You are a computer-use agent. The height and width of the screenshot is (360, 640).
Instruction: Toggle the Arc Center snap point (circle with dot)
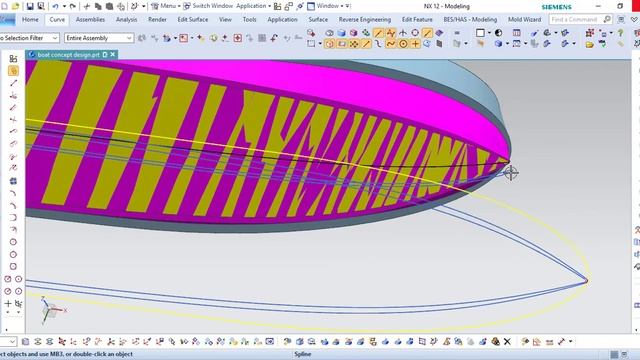coord(403,44)
